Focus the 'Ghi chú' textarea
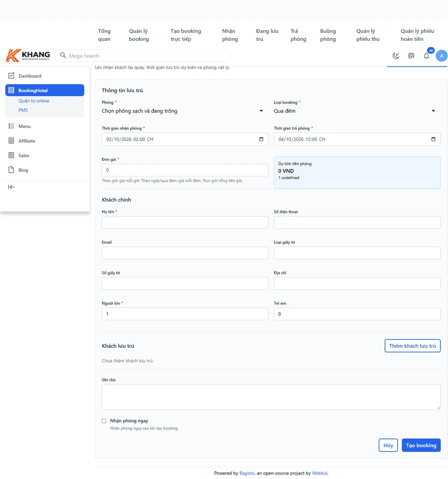 pos(271,397)
